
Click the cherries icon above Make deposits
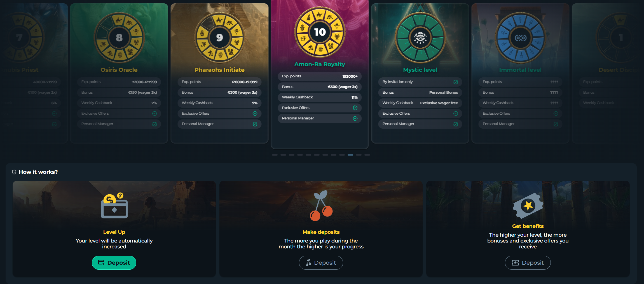[x=321, y=206]
